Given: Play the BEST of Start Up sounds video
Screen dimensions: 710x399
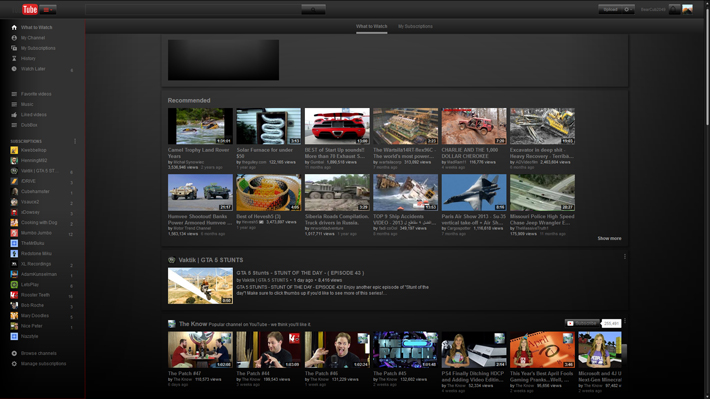Looking at the screenshot, I should pyautogui.click(x=337, y=126).
